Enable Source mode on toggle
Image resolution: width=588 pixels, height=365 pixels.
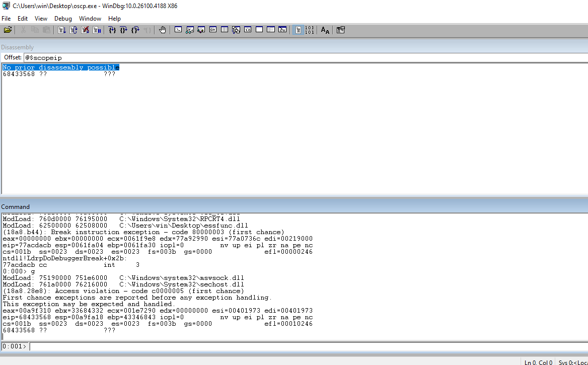coord(299,30)
